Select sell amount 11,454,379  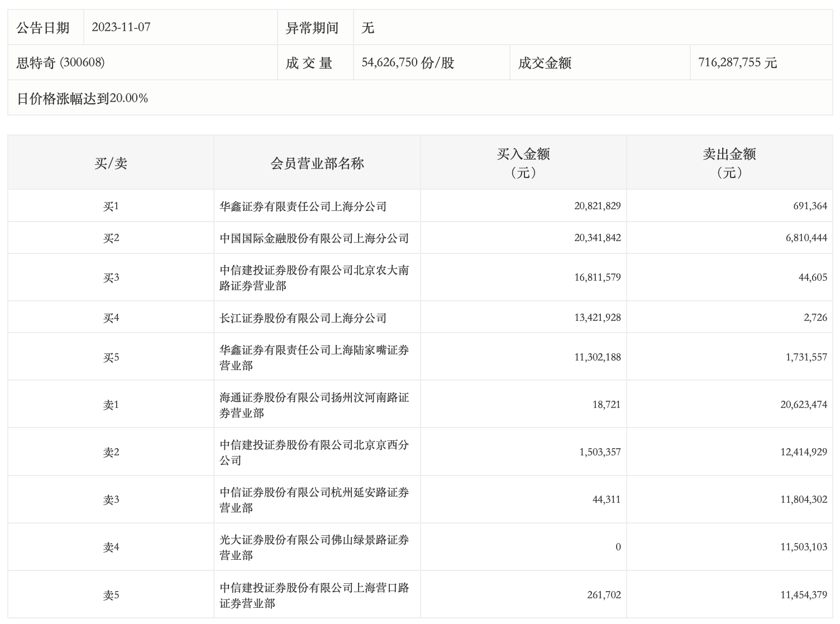804,595
